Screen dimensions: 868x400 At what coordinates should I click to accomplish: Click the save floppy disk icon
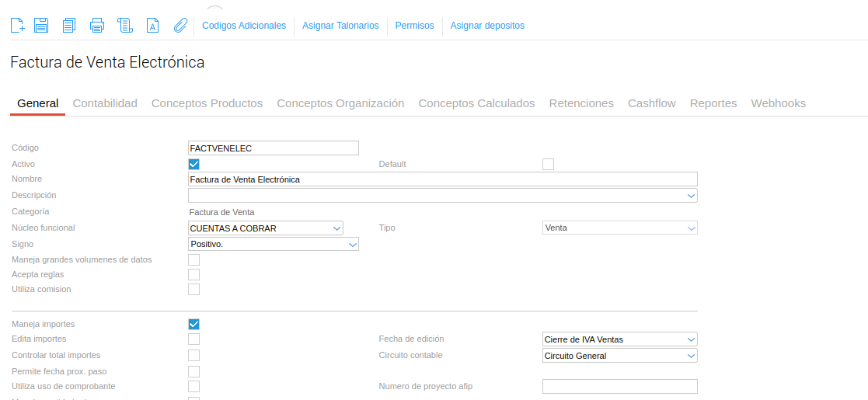coord(41,25)
